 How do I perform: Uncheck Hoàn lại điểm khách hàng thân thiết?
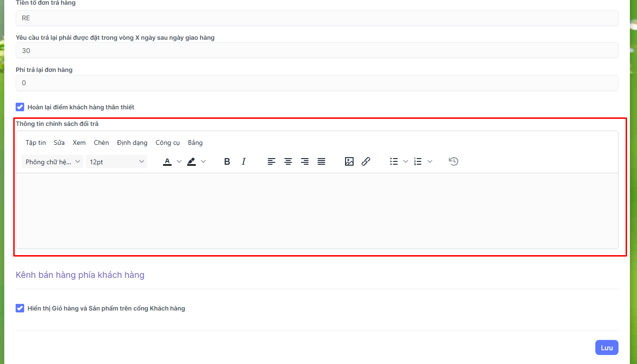coord(20,107)
